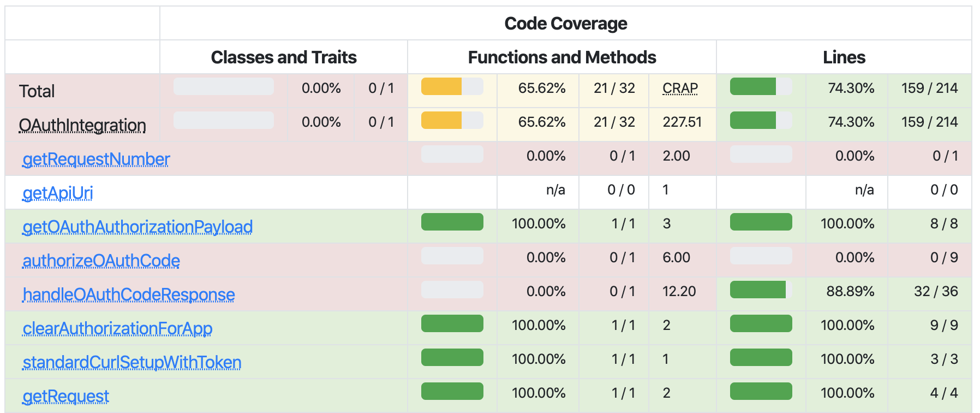Open the standardCurlSetupWithToken method link
This screenshot has height=413, width=980.
pos(132,362)
